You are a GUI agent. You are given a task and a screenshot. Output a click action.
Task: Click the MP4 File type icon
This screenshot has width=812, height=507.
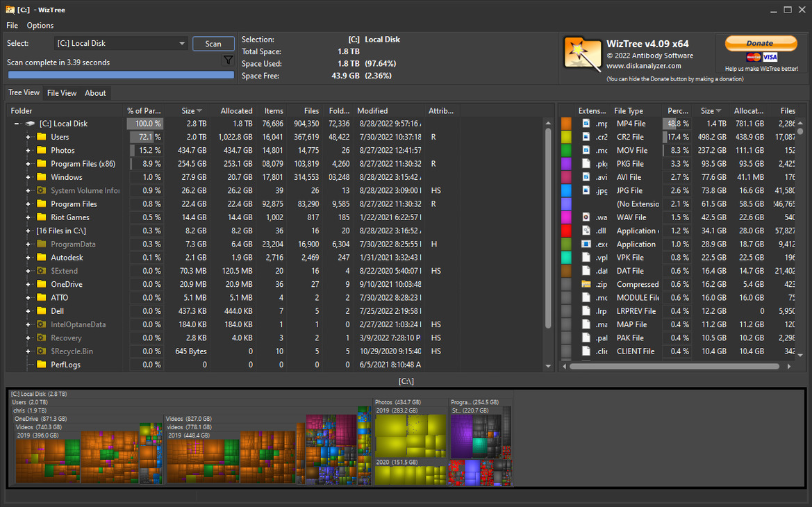[586, 123]
